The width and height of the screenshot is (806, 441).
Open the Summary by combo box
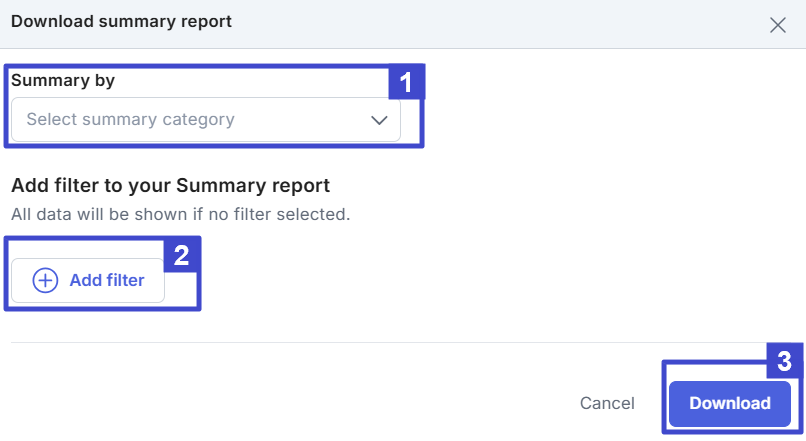tap(205, 120)
